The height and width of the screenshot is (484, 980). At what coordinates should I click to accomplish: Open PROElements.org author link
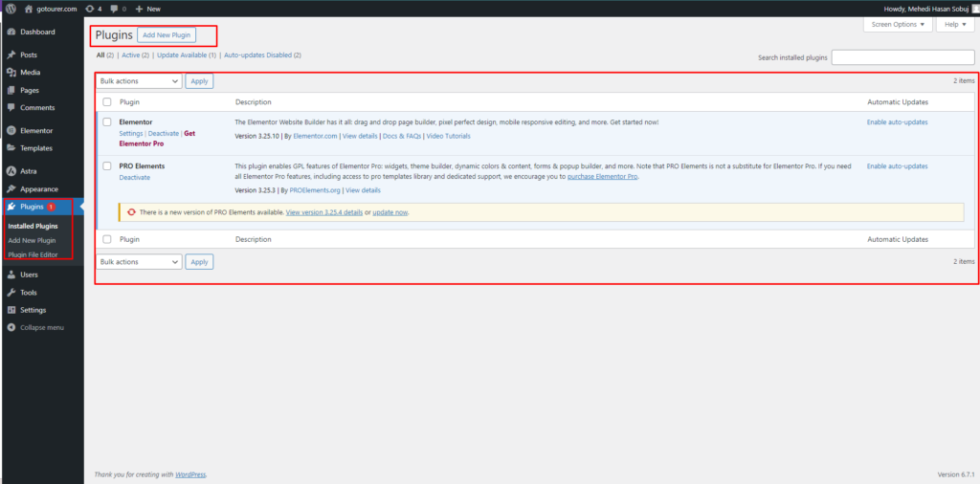(x=315, y=190)
